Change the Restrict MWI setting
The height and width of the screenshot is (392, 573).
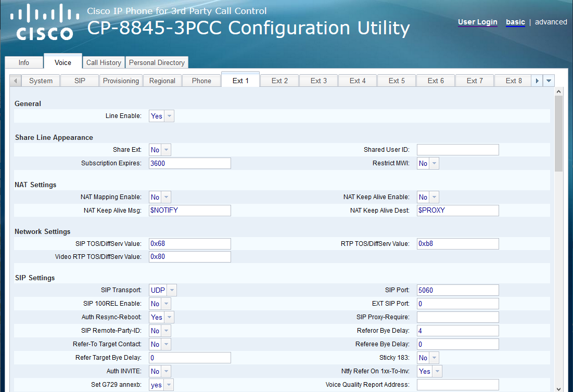tap(428, 163)
